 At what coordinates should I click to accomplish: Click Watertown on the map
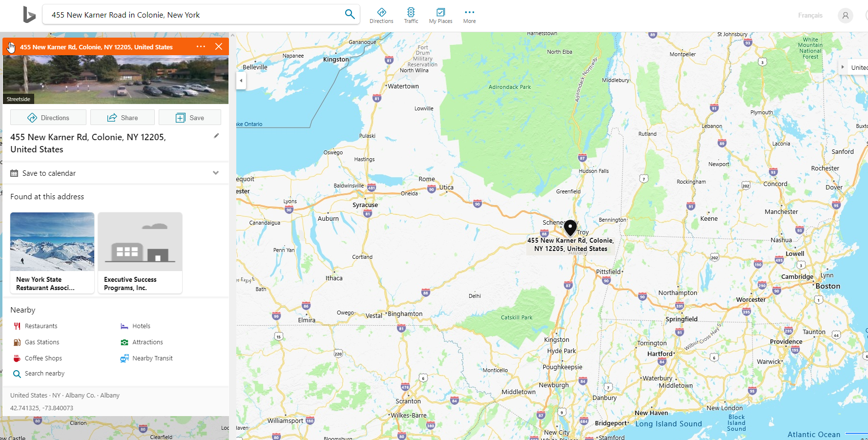[x=403, y=86]
